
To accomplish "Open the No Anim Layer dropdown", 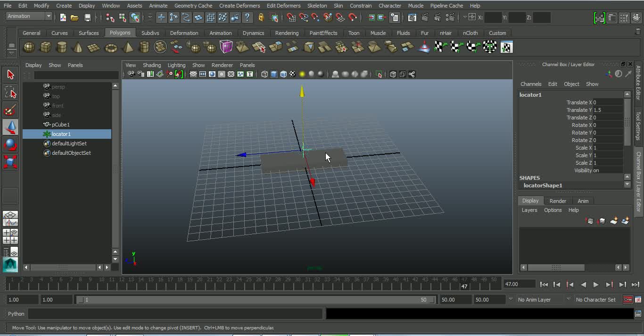I will click(x=541, y=300).
